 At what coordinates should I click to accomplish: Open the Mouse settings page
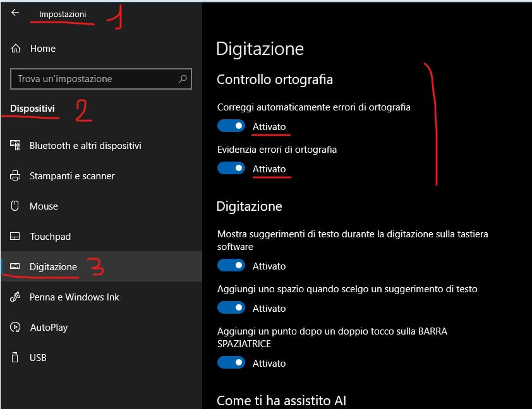(x=44, y=206)
